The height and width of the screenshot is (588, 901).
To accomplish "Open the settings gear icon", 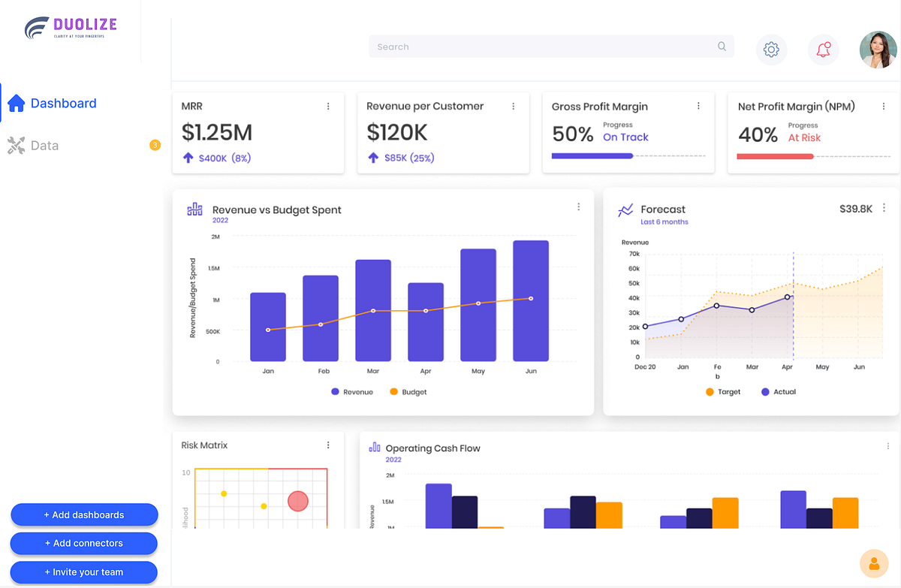I will [x=771, y=49].
